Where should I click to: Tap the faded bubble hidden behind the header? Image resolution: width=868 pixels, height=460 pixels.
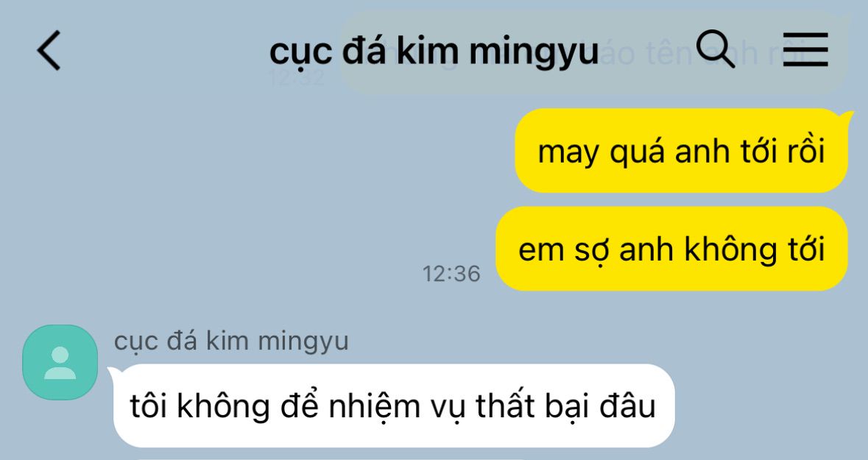point(593,52)
